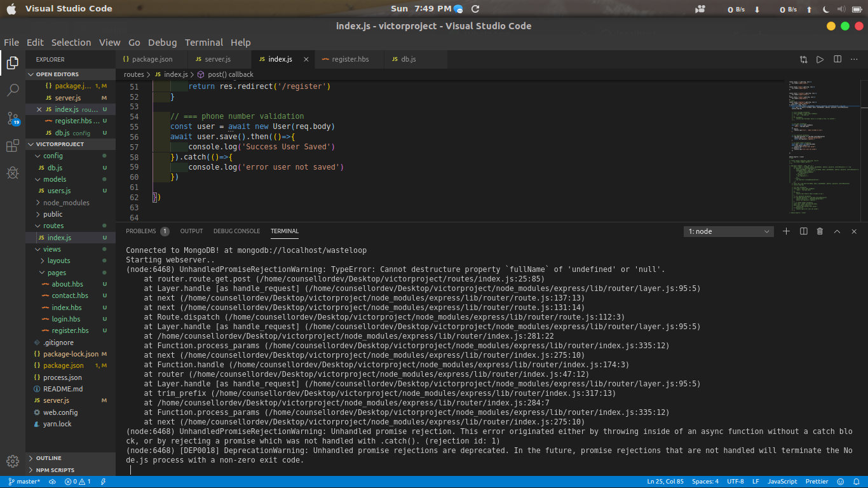This screenshot has width=868, height=488.
Task: Open the terminal selector '1: node' dropdown
Action: pos(728,231)
